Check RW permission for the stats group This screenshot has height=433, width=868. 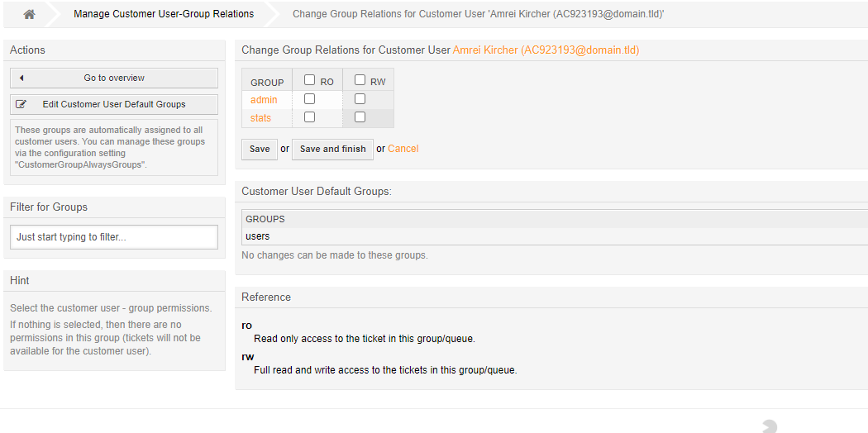[360, 117]
